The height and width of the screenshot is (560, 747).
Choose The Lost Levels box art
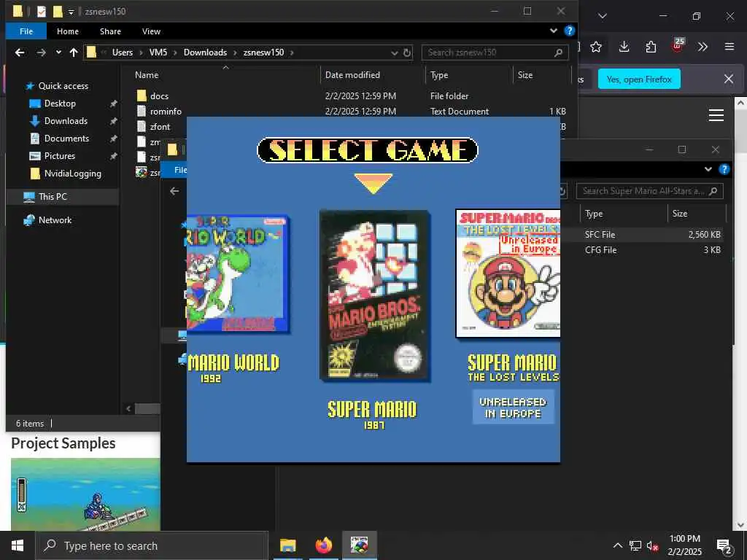pos(508,273)
